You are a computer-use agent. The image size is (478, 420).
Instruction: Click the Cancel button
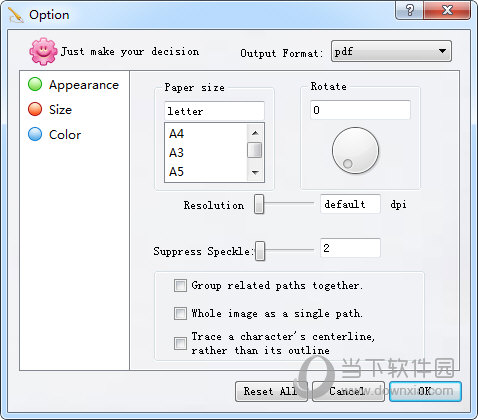point(348,391)
